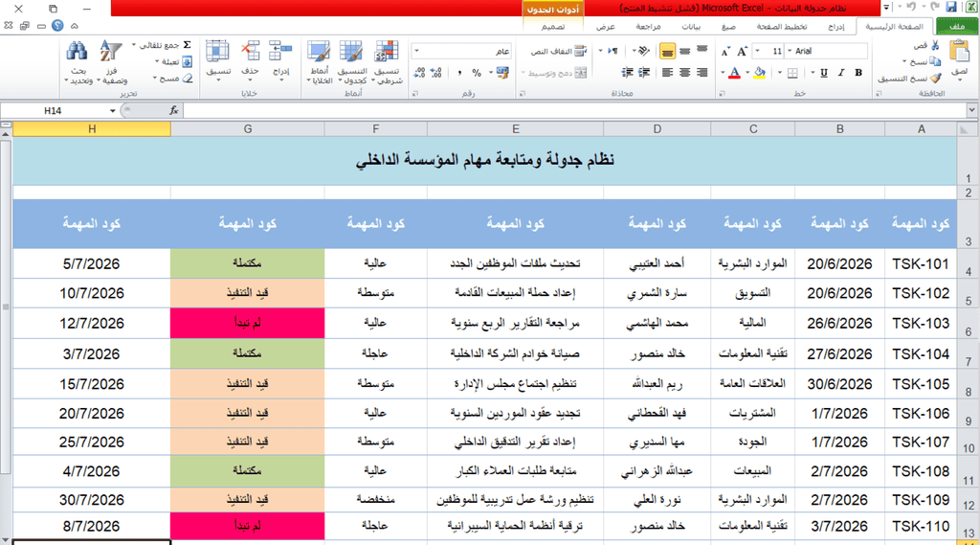Viewport: 980px width, 545px height.
Task: Toggle Underline (U) formatting
Action: coord(824,73)
